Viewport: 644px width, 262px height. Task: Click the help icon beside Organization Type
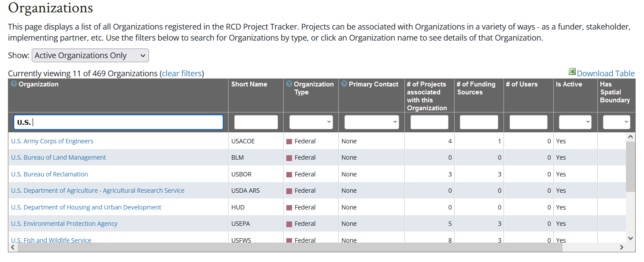[289, 84]
